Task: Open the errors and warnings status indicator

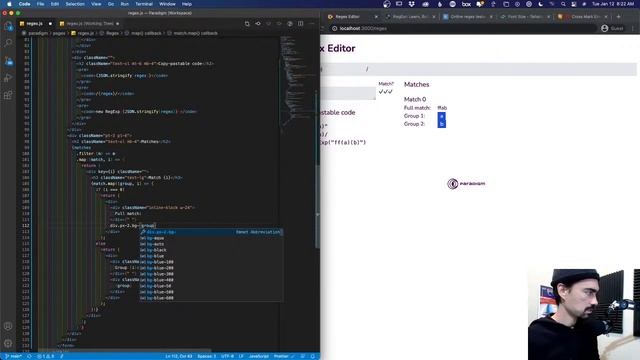Action: pyautogui.click(x=45, y=356)
